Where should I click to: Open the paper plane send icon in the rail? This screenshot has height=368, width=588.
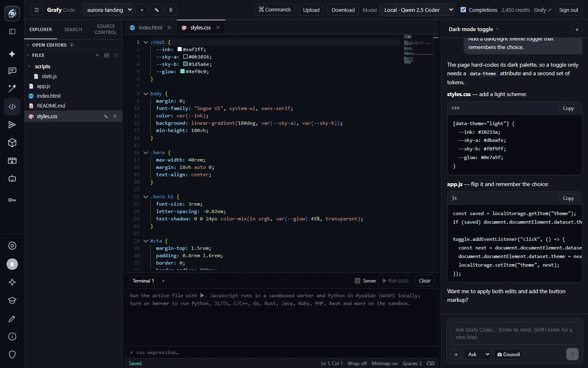pyautogui.click(x=12, y=125)
